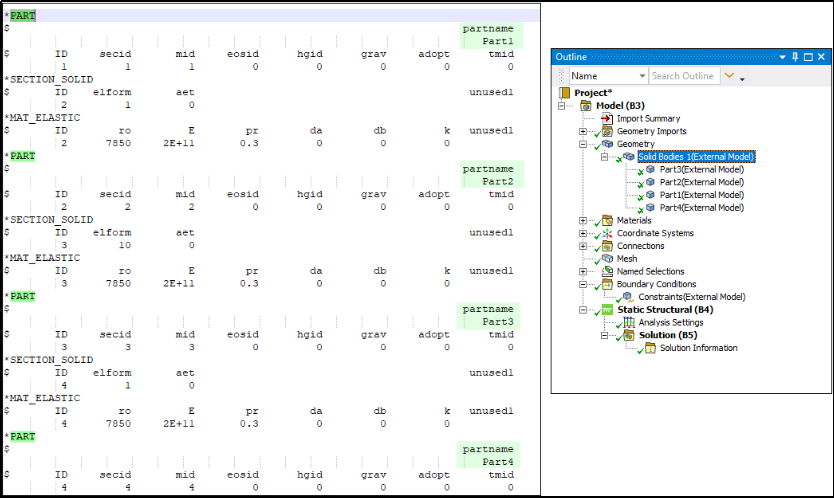Click the Geometry cubes icon
Screen dimensions: 834x498
coord(607,144)
